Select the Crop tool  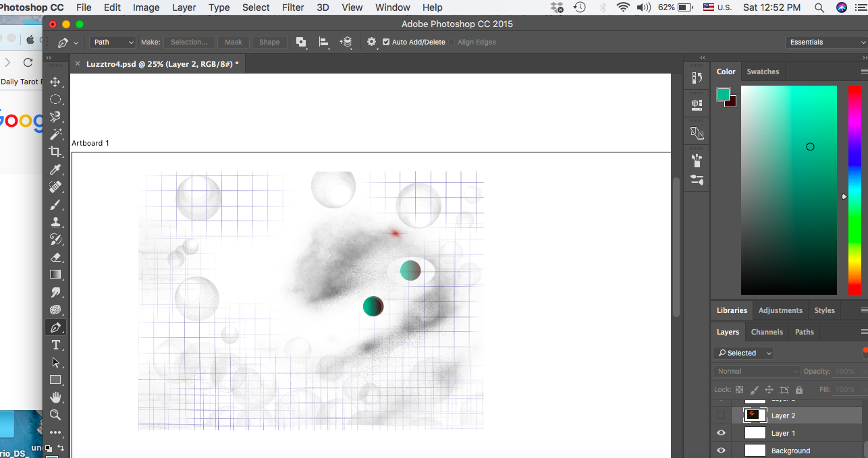56,152
